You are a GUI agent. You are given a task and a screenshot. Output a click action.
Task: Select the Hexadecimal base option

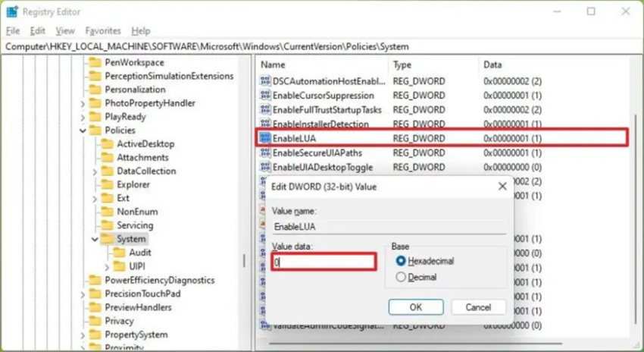pyautogui.click(x=401, y=261)
